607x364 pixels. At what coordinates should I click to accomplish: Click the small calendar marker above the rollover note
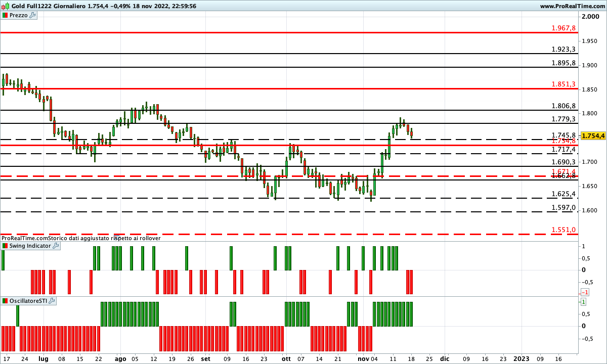click(x=116, y=236)
